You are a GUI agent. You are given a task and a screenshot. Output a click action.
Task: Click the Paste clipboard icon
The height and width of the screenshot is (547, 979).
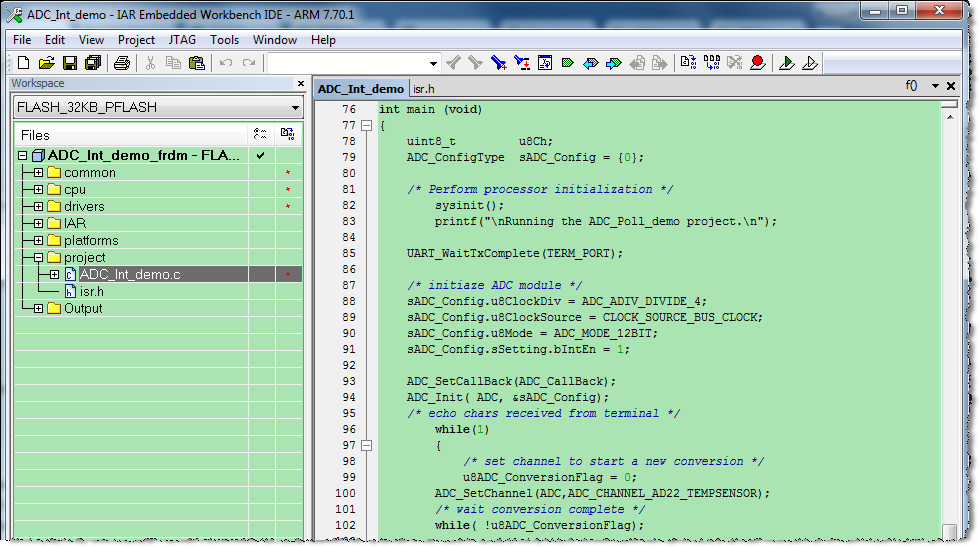(x=197, y=63)
